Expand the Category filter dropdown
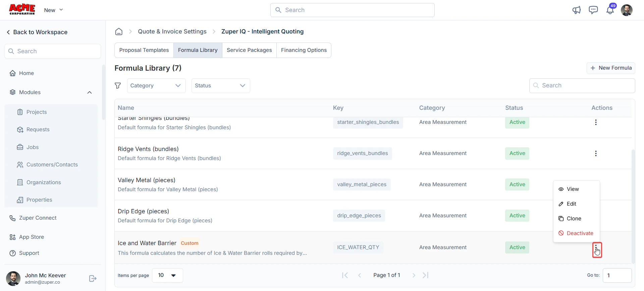Image resolution: width=644 pixels, height=291 pixels. click(x=156, y=86)
